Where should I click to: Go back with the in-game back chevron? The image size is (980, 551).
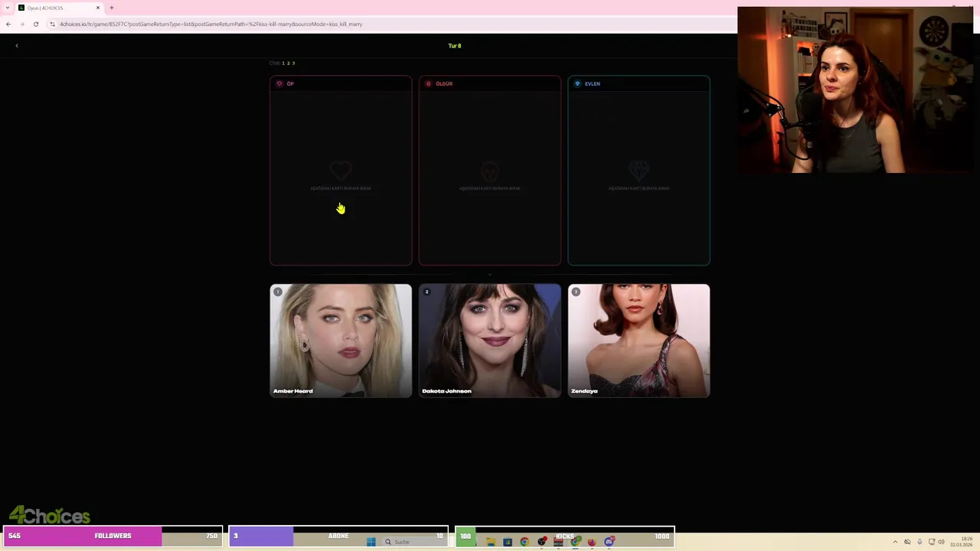(17, 46)
